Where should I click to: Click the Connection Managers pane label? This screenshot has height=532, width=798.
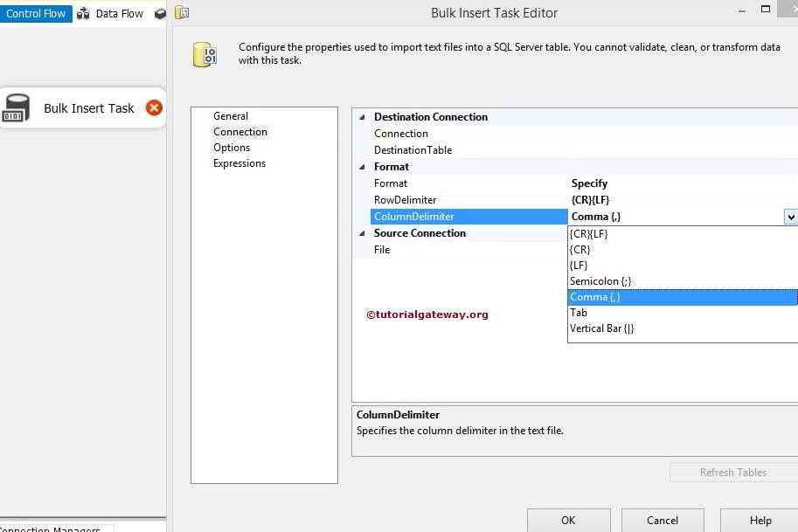coord(48,529)
